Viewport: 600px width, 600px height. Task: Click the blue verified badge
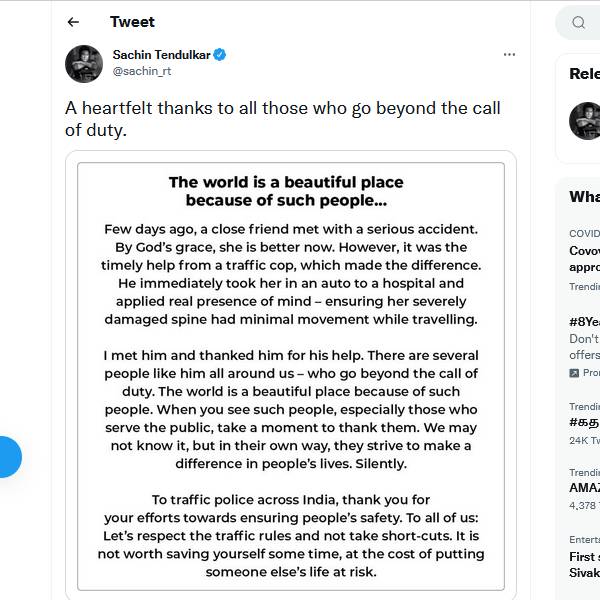(x=220, y=55)
